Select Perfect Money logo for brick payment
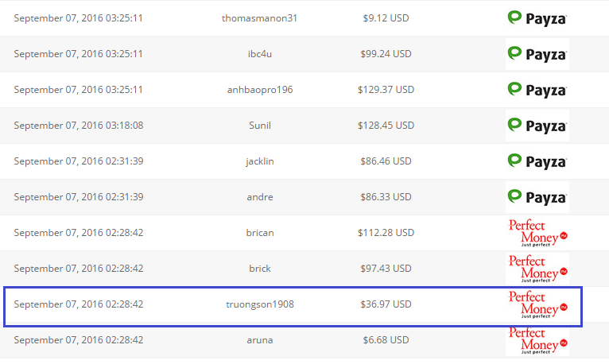The height and width of the screenshot is (364, 609). [537, 269]
